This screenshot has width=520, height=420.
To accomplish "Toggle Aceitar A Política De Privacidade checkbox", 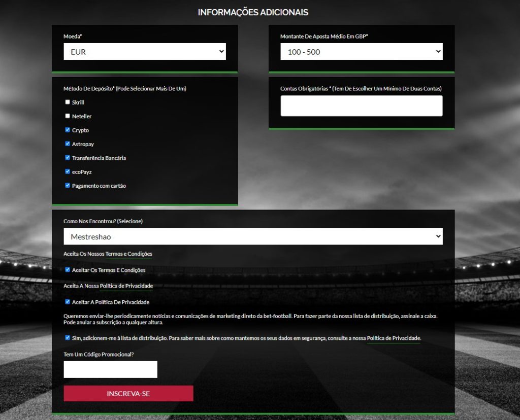I will (68, 302).
